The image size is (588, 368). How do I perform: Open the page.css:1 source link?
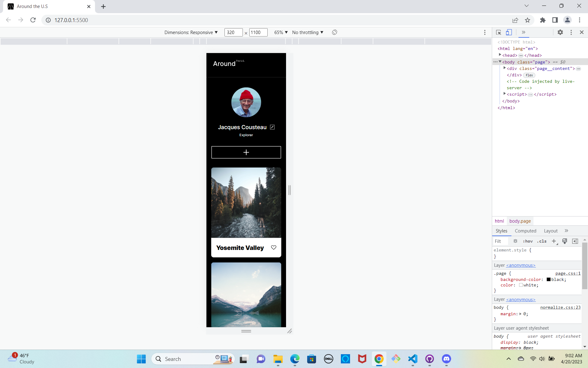point(568,273)
